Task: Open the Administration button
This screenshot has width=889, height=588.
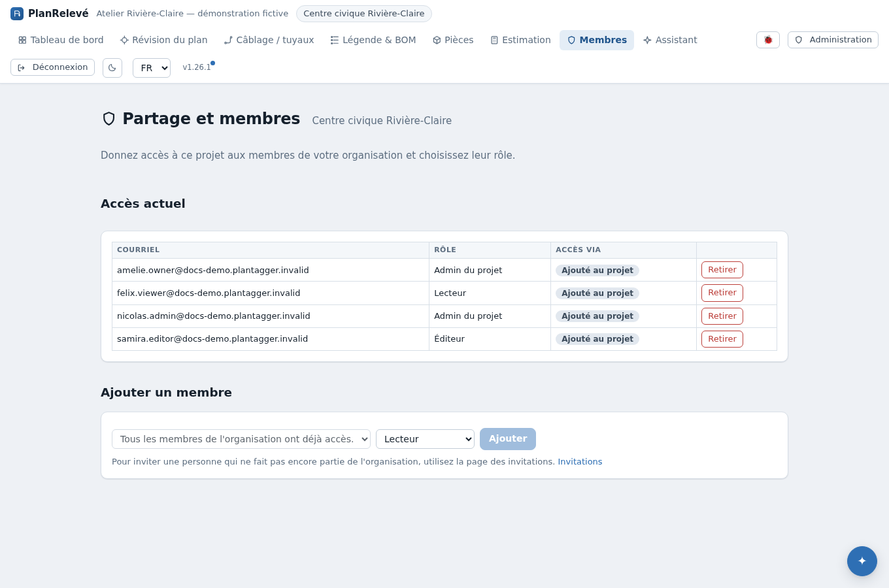Action: pos(833,40)
